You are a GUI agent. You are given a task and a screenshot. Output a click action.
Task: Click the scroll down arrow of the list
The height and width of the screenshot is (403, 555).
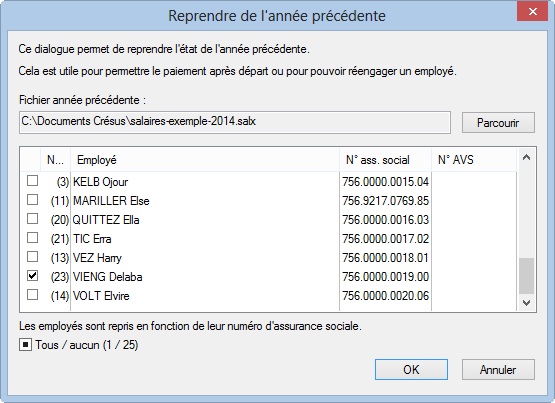pyautogui.click(x=526, y=303)
